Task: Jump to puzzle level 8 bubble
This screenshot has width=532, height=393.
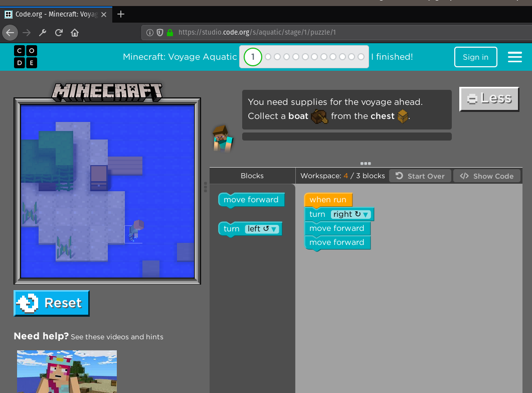Action: pyautogui.click(x=324, y=57)
